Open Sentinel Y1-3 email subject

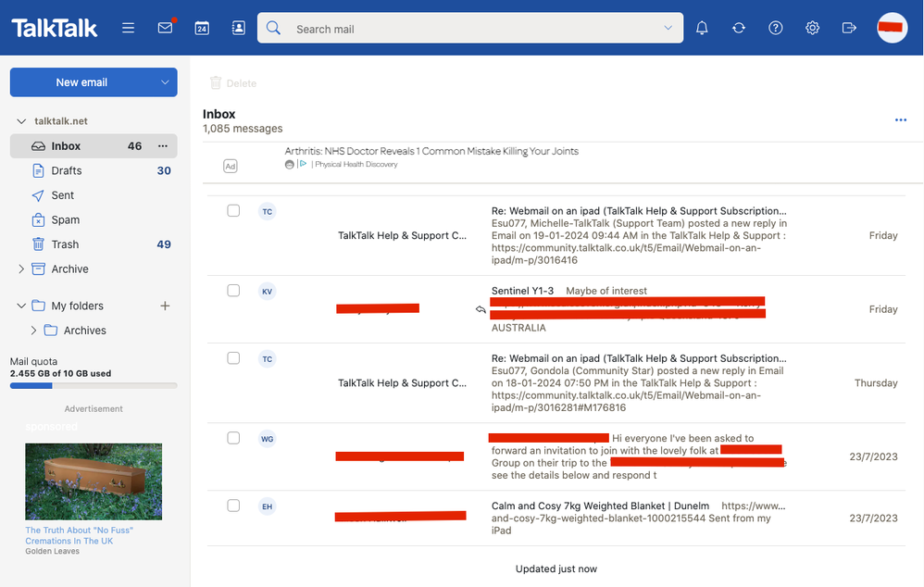[x=523, y=291]
